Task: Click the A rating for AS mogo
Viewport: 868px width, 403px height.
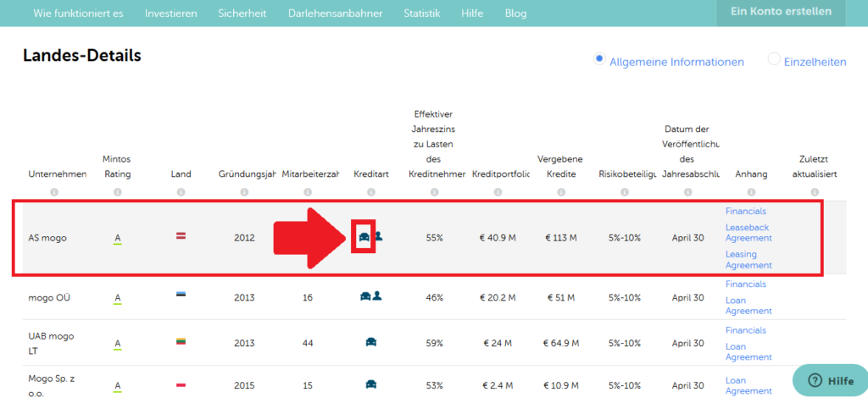Action: click(x=117, y=239)
